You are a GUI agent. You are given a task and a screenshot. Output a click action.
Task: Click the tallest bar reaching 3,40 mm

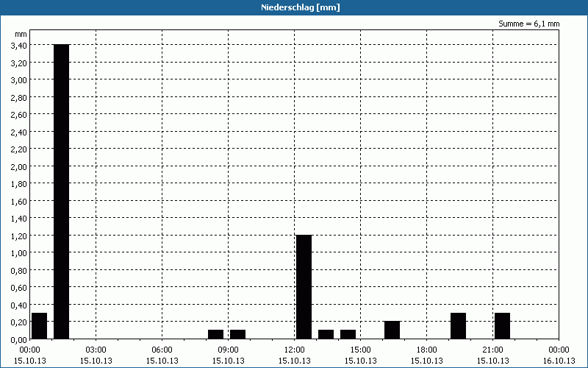(x=62, y=191)
